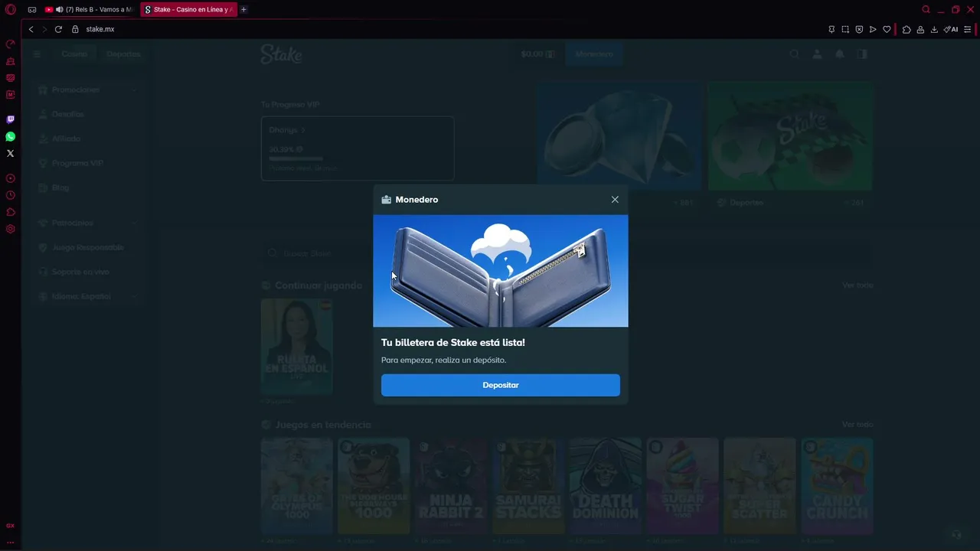Select the Stake Casino en Línea tab
Image resolution: width=980 pixels, height=551 pixels.
click(x=188, y=10)
